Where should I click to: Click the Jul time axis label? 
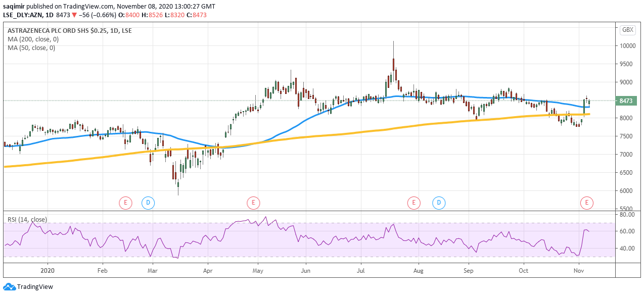(361, 271)
